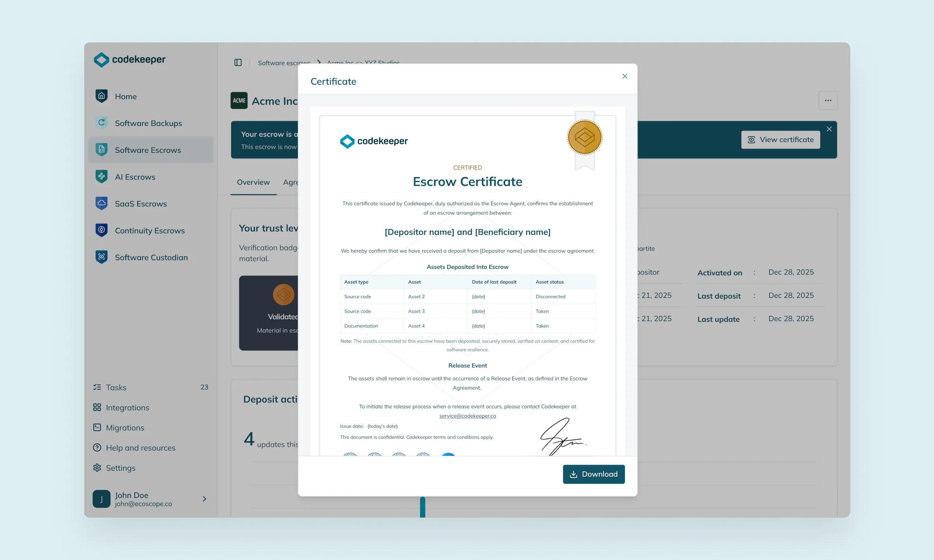Click the 'Activated on' date Dec 28, 2025
Image resolution: width=934 pixels, height=560 pixels.
click(x=791, y=272)
